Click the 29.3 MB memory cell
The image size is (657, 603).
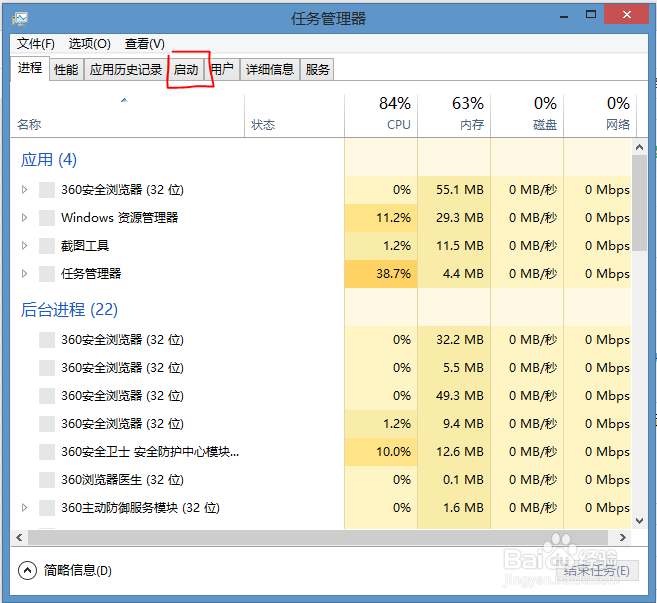454,218
